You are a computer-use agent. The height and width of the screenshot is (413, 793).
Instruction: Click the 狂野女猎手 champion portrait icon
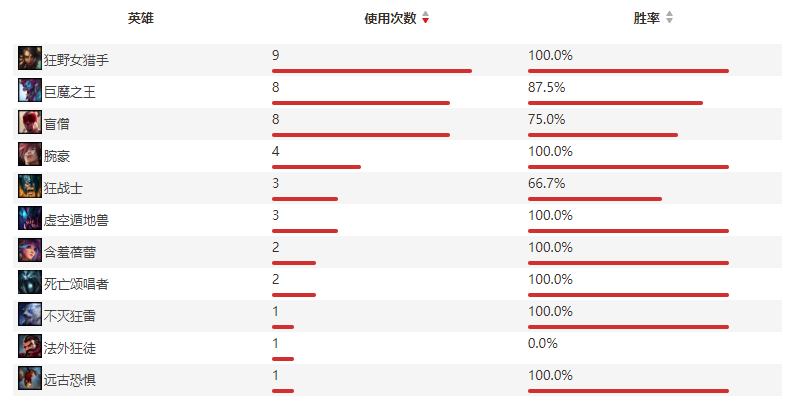[x=30, y=58]
